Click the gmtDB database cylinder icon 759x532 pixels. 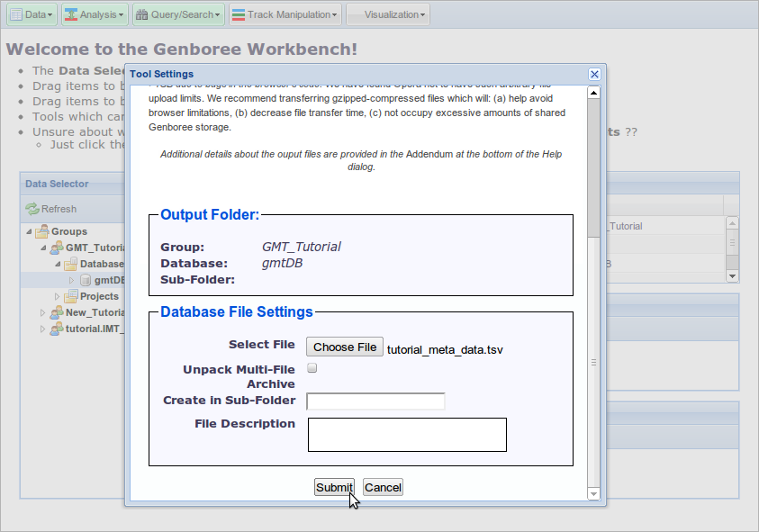point(86,280)
